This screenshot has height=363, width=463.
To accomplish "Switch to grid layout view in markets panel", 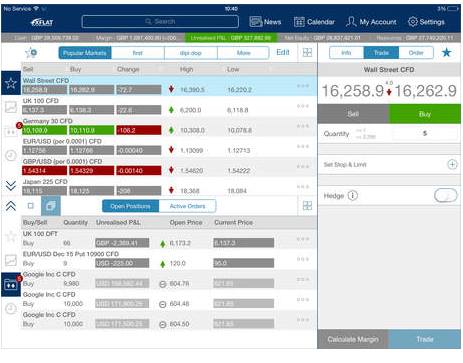I will click(307, 52).
